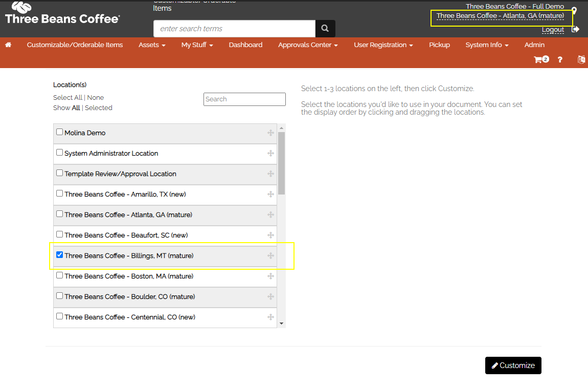588x388 pixels.
Task: Expand the Assets dropdown menu
Action: 152,45
